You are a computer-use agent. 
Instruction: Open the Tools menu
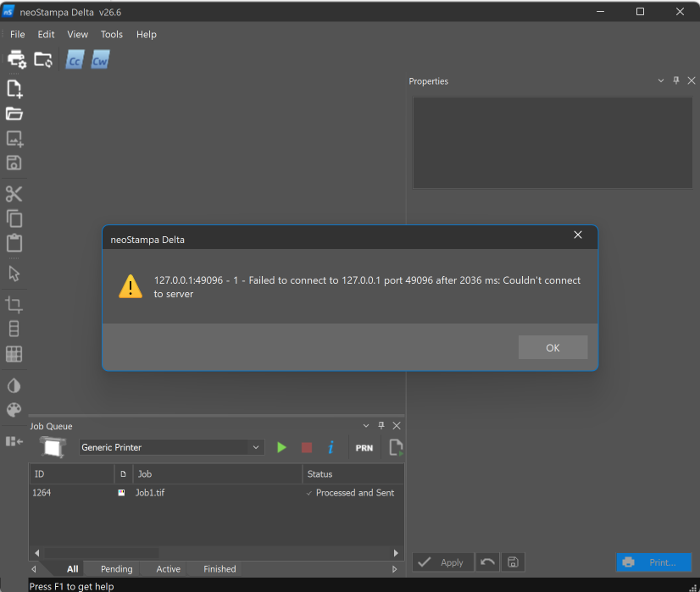pyautogui.click(x=112, y=35)
